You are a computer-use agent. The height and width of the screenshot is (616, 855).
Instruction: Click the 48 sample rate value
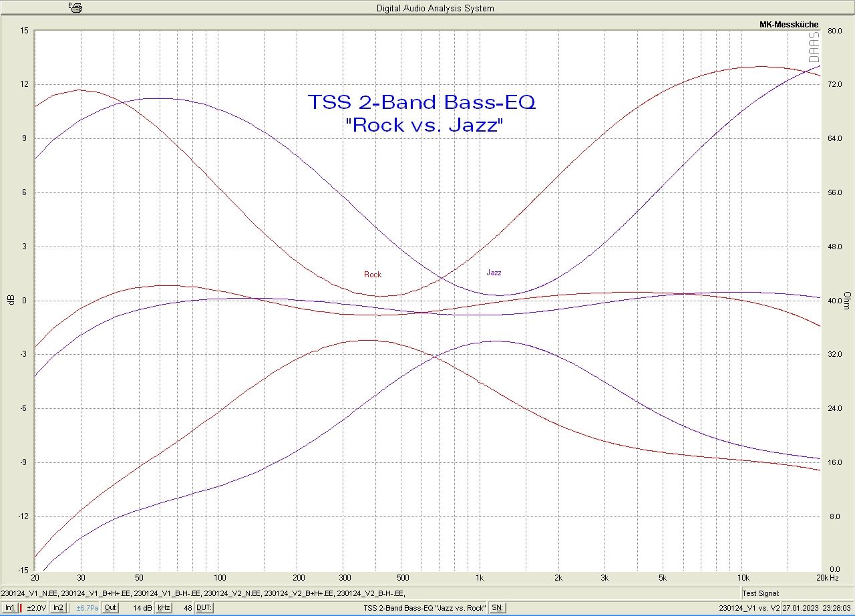click(188, 608)
